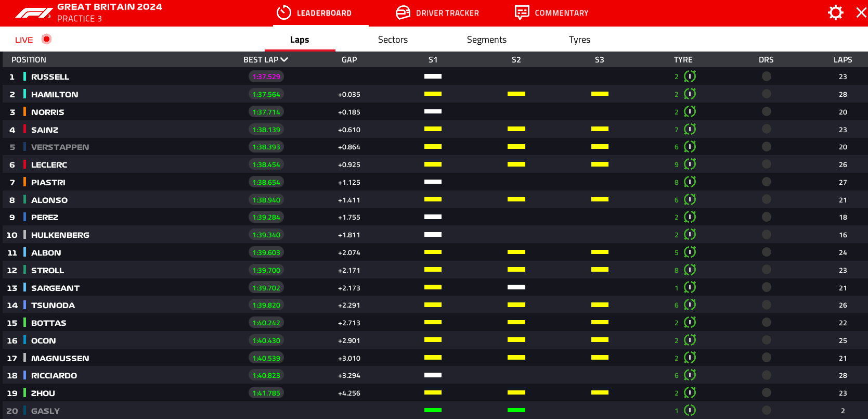Open the Driver Tracker view
This screenshot has width=868, height=419.
coord(437,13)
